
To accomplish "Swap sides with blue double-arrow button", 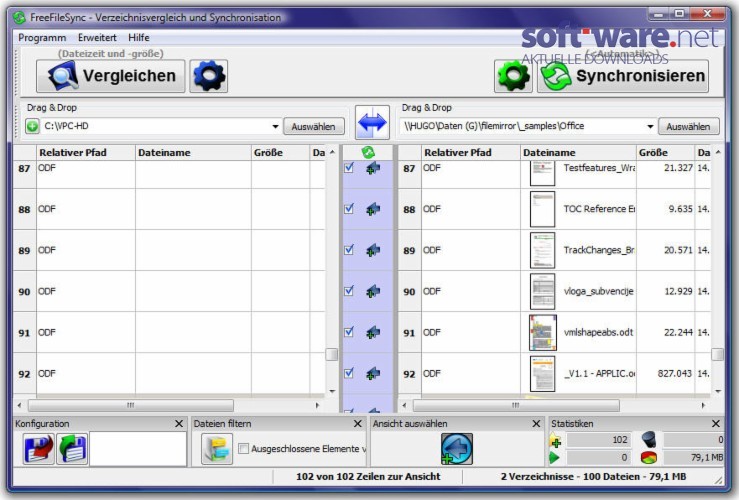I will click(372, 123).
